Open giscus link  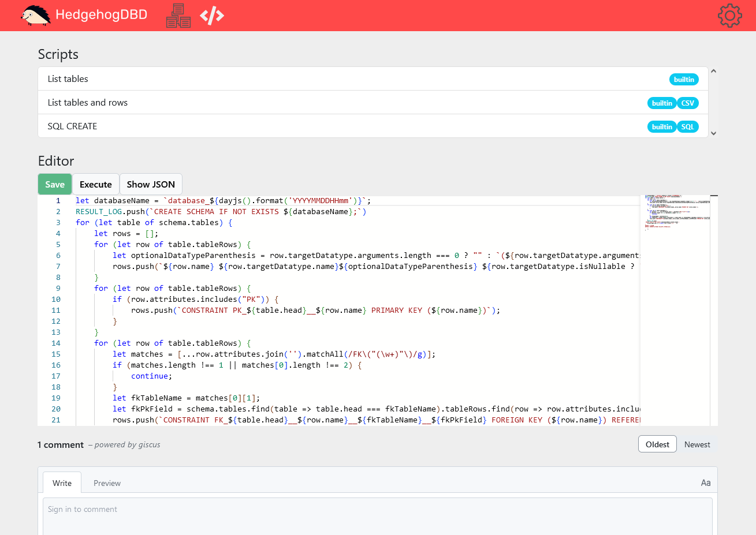pos(150,444)
